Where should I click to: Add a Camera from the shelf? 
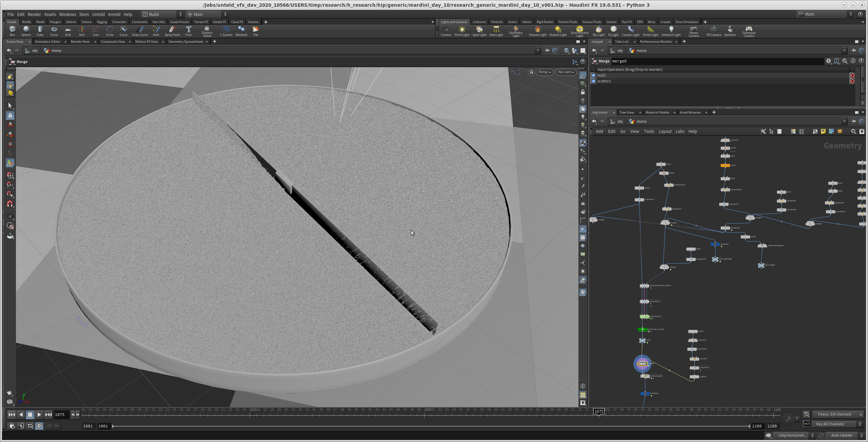[446, 31]
